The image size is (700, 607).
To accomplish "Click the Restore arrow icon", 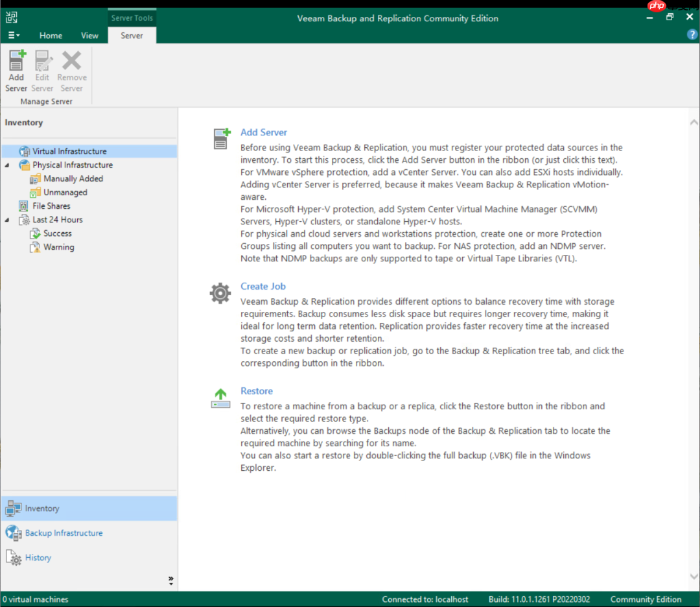I will click(220, 397).
